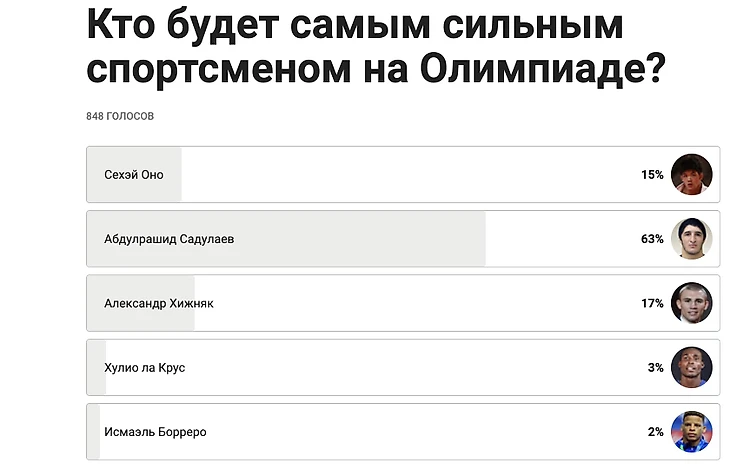730x468 pixels.
Task: Click the 848 голосов vote counter
Action: click(x=120, y=116)
